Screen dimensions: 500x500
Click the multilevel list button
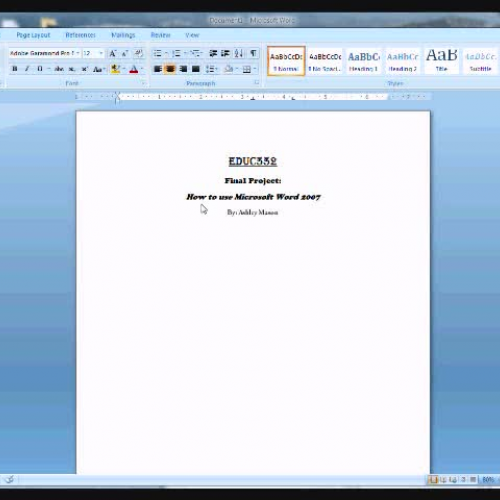click(195, 53)
